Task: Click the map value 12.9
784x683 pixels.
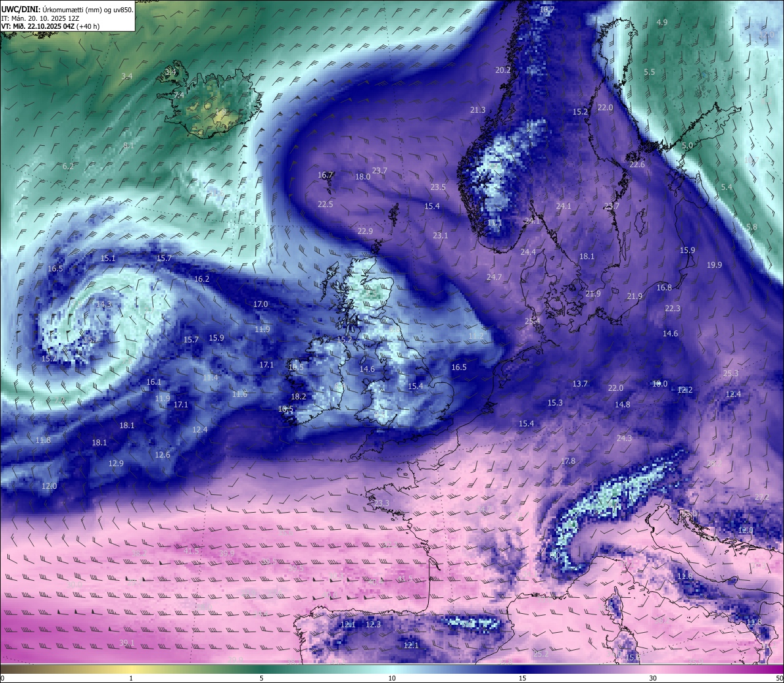Action: coord(116,463)
